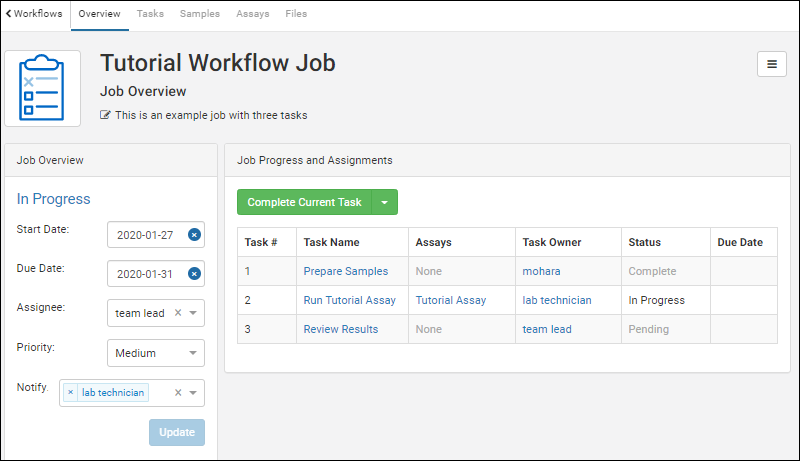
Task: Open Complete Current Task split-button arrow
Action: coord(385,202)
